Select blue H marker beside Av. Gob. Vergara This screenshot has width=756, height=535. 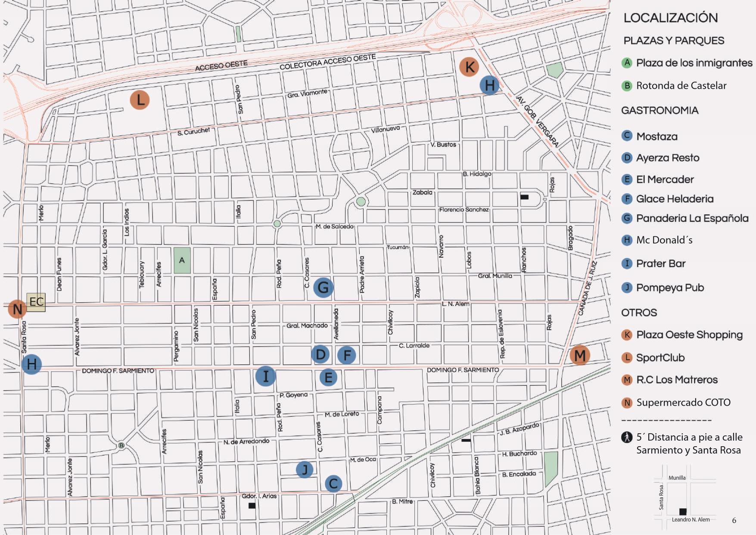tap(490, 85)
